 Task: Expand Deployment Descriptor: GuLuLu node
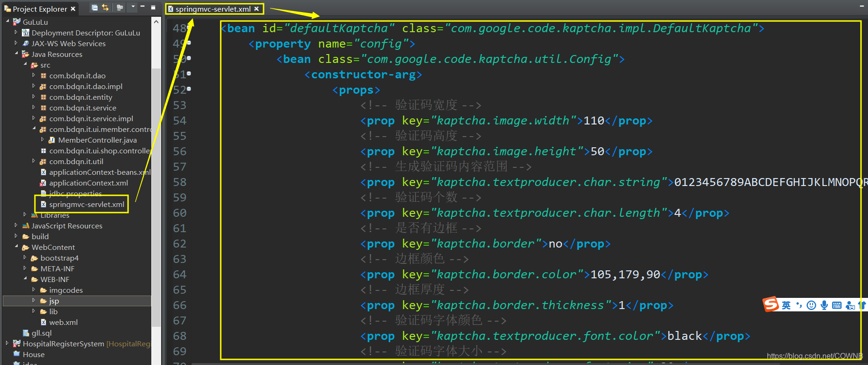[x=16, y=33]
